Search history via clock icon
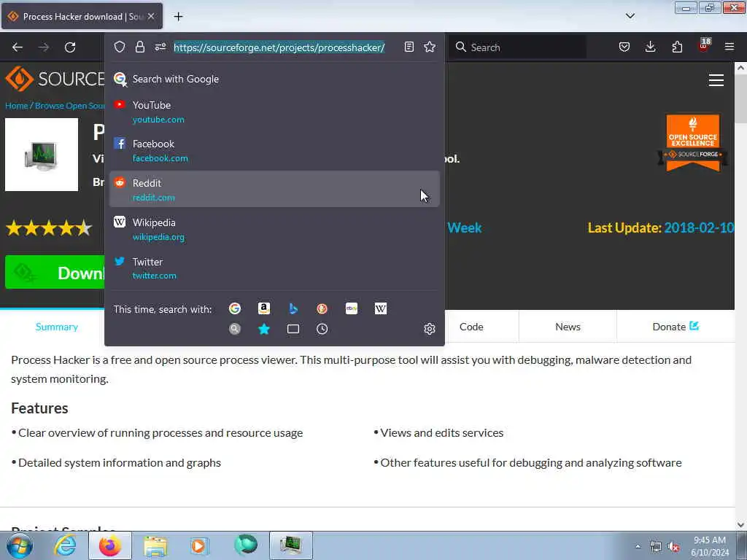This screenshot has height=560, width=747. point(322,329)
